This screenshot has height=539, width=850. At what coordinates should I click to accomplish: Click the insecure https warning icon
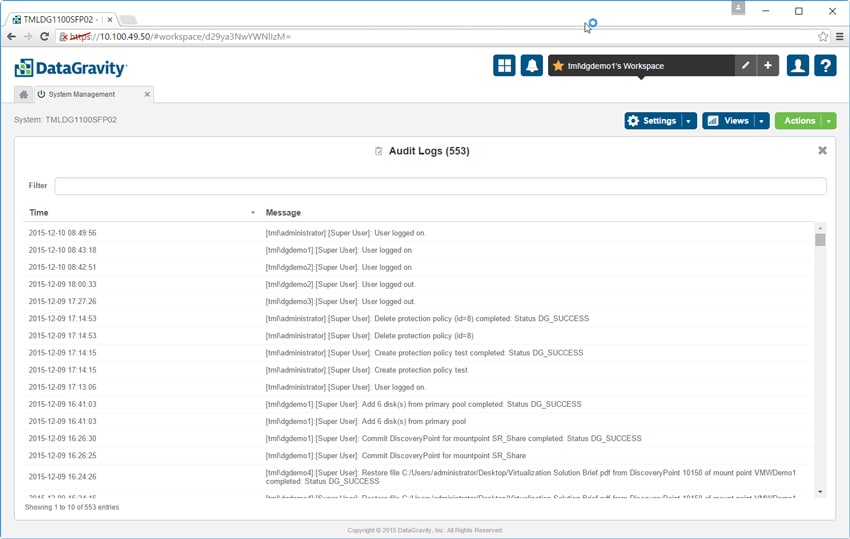coord(63,36)
